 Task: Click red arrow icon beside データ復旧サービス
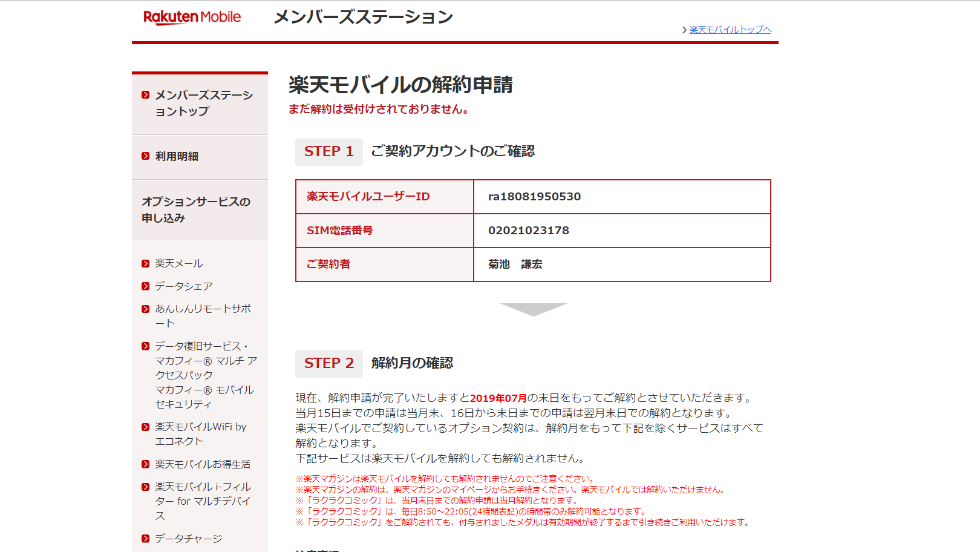[145, 346]
